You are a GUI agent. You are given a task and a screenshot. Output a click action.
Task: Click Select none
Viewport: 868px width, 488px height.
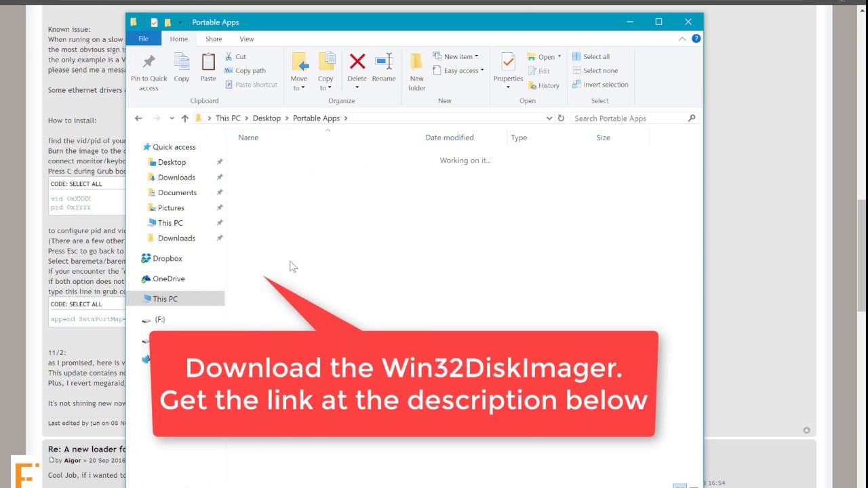coord(595,70)
